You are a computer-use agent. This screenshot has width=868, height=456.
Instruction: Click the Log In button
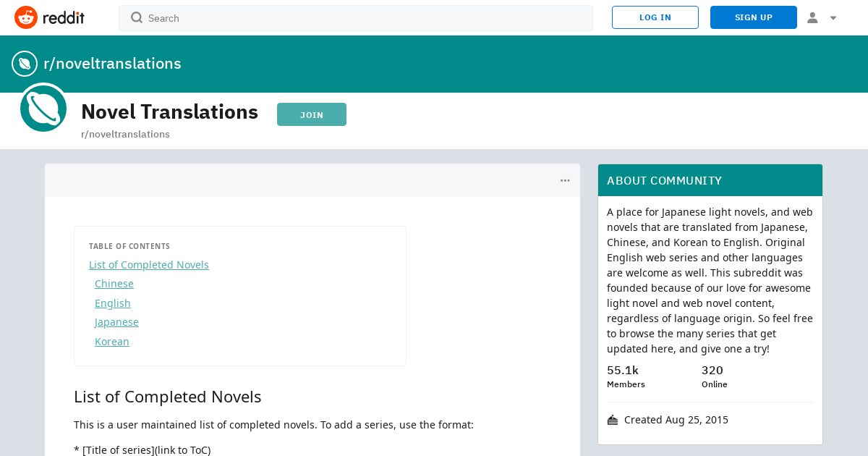pyautogui.click(x=655, y=17)
